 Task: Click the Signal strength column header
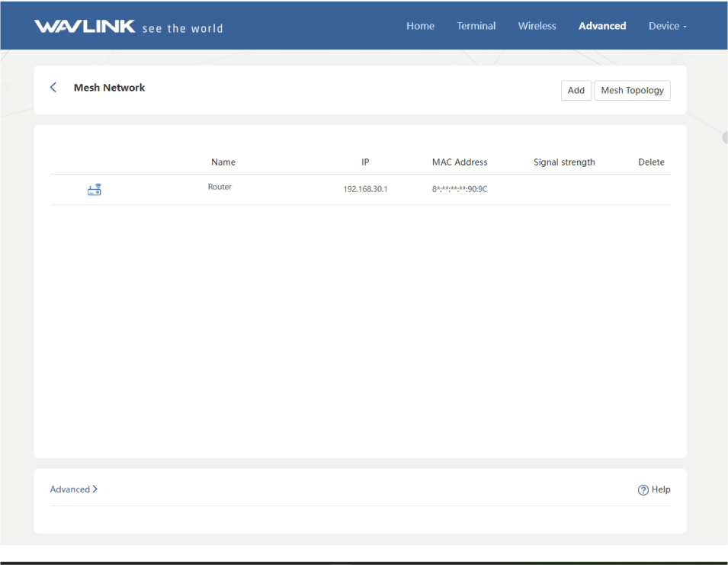tap(564, 162)
